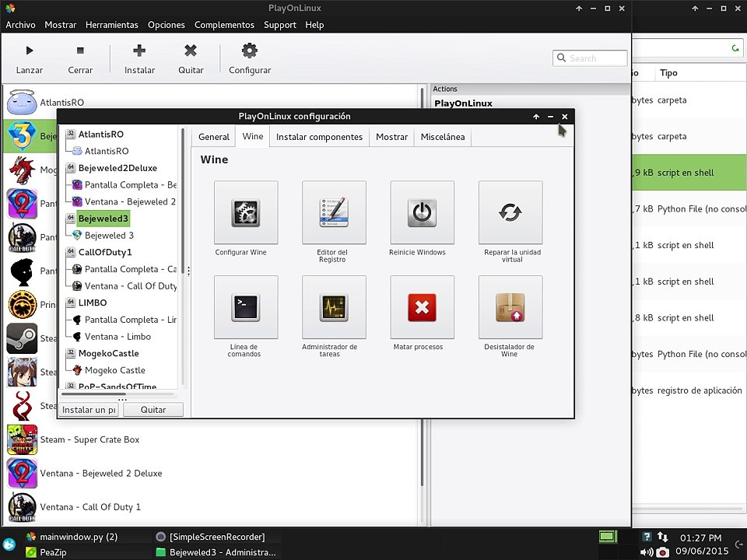Screen dimensions: 747x560
Task: Open the Opciones menu
Action: pos(167,25)
